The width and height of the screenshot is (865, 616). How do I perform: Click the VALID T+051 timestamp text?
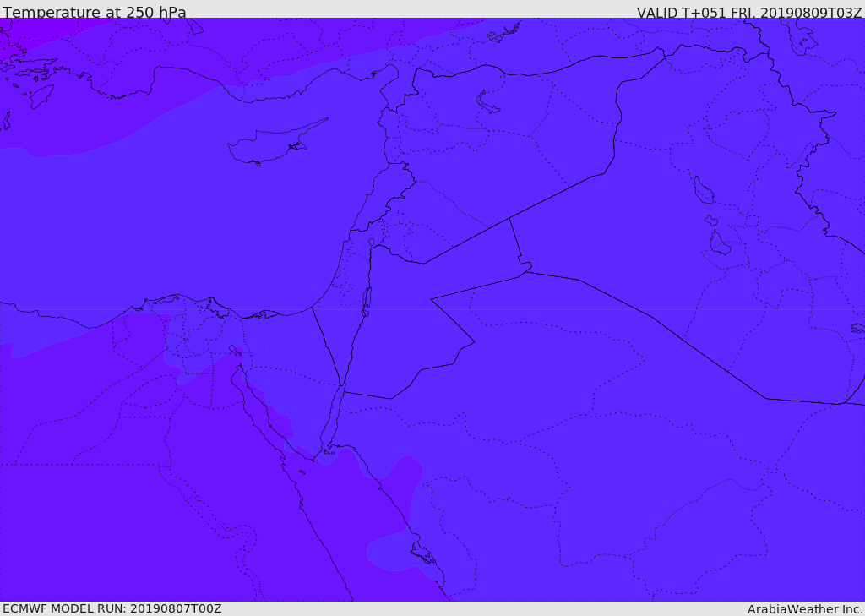(748, 13)
